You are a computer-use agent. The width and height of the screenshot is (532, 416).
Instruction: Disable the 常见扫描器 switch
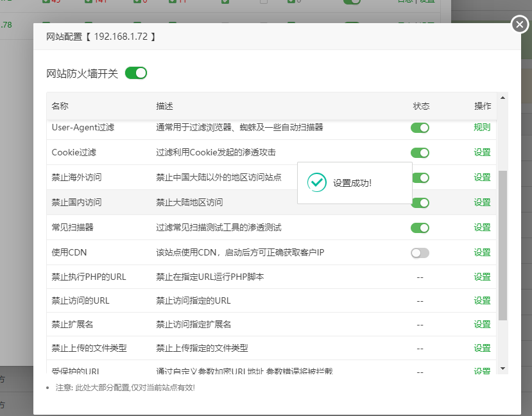tap(420, 228)
